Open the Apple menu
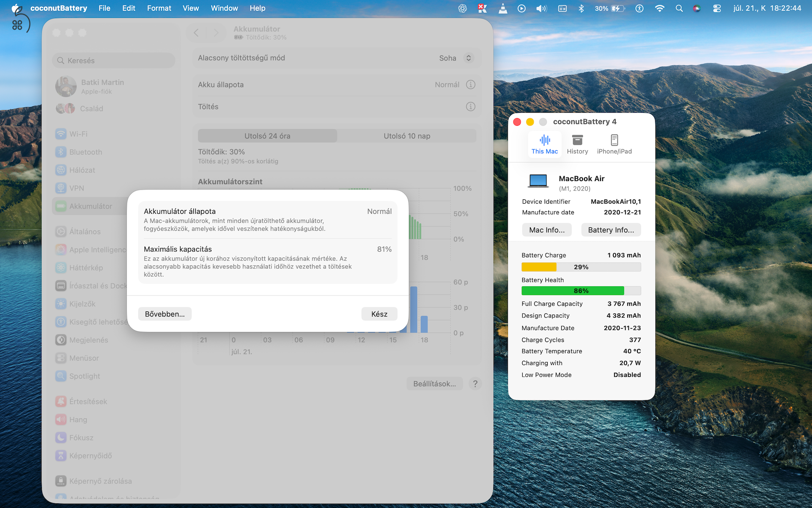This screenshot has width=812, height=508. (x=16, y=8)
